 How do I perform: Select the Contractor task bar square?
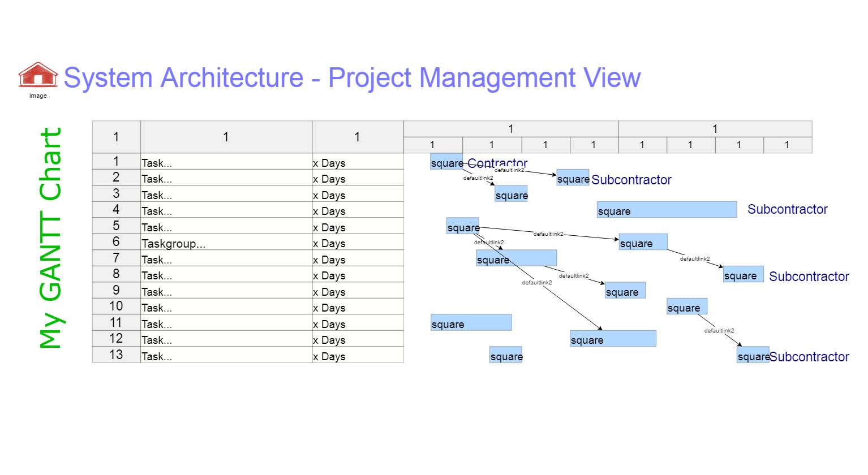click(446, 162)
